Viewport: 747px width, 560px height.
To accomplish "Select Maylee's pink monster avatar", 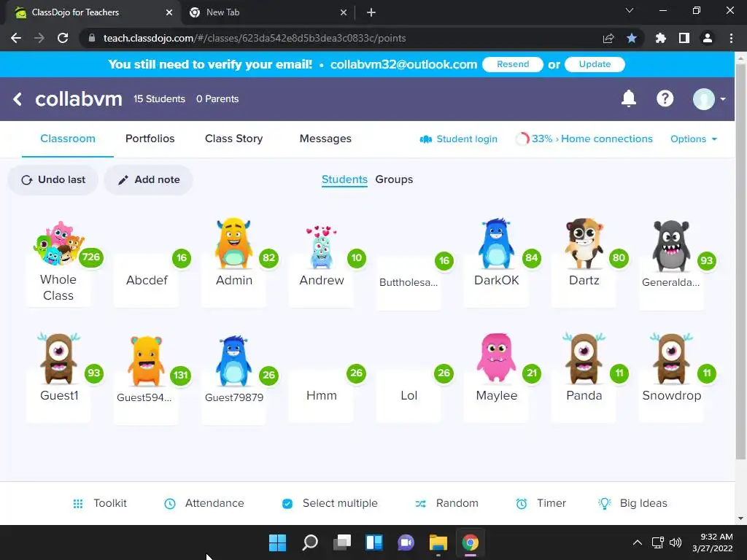I will click(x=496, y=357).
